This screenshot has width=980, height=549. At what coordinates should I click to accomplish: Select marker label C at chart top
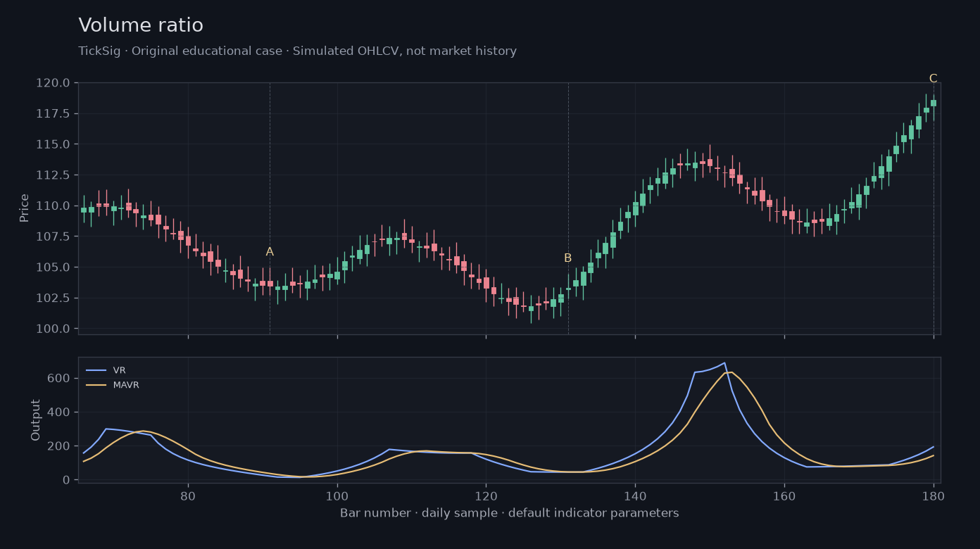pos(933,79)
